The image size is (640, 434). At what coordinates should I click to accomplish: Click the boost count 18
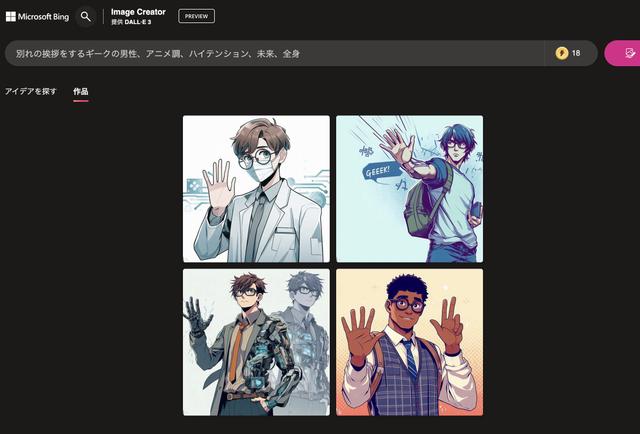pyautogui.click(x=576, y=53)
